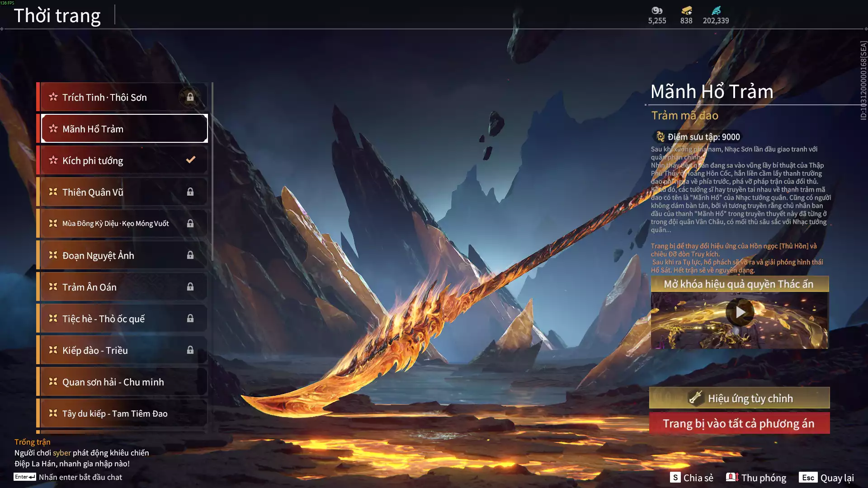
Task: Play the Thác ấn effect preview video
Action: click(x=740, y=312)
